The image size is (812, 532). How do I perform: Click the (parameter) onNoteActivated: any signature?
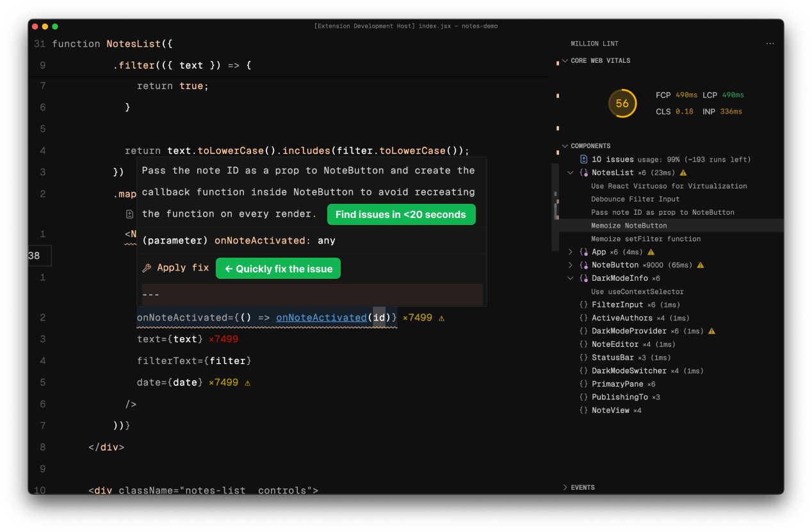[x=239, y=240]
